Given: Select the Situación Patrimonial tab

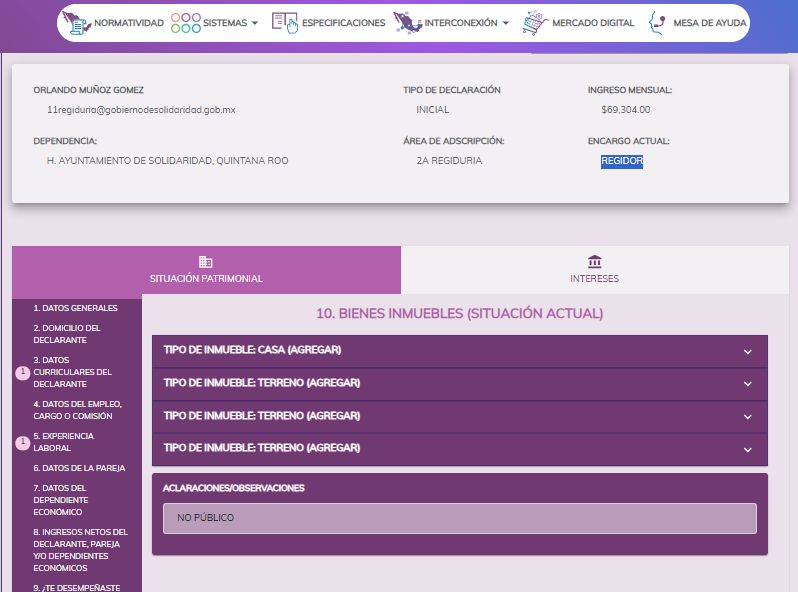Looking at the screenshot, I should [206, 270].
